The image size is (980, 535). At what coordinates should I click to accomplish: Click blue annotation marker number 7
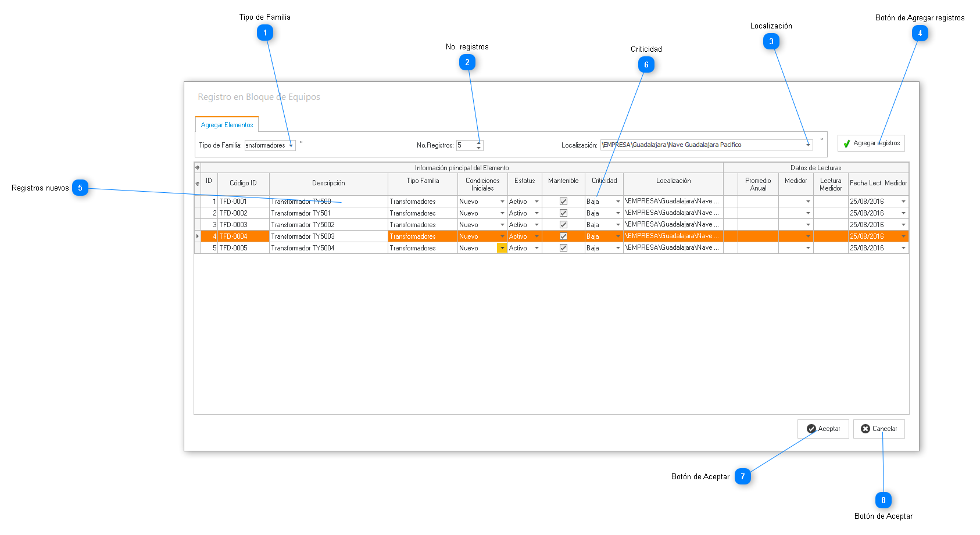[x=742, y=476]
